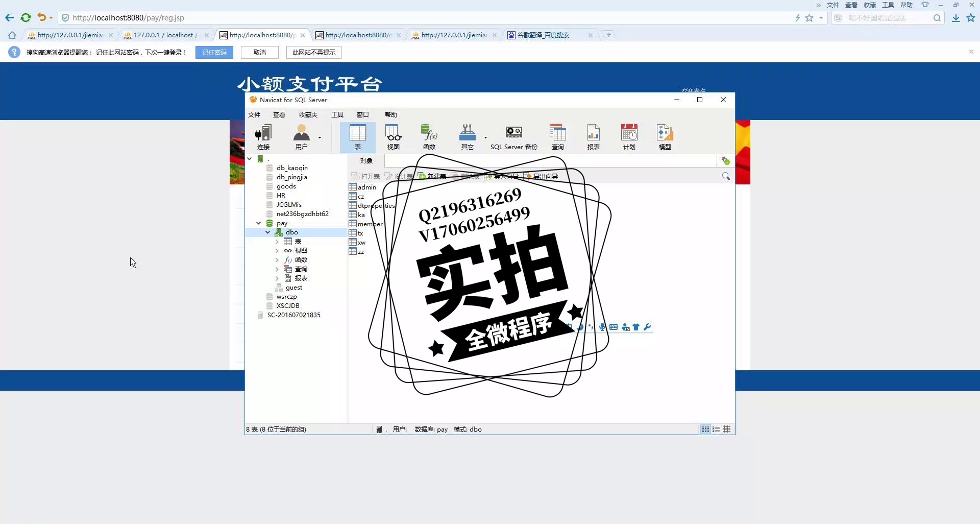Open the 报表 reports tool
The width and height of the screenshot is (980, 524).
[593, 137]
